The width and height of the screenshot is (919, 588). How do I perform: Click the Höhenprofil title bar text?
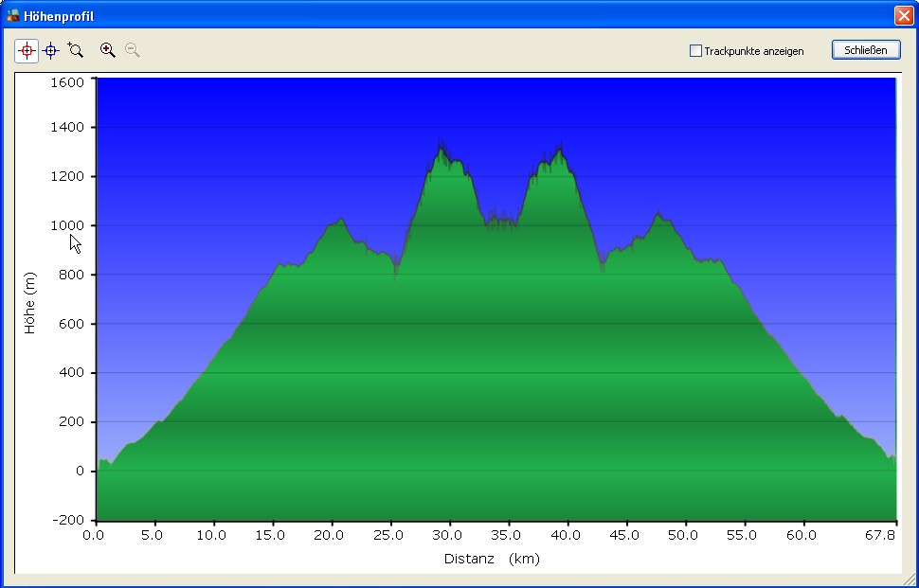(59, 16)
